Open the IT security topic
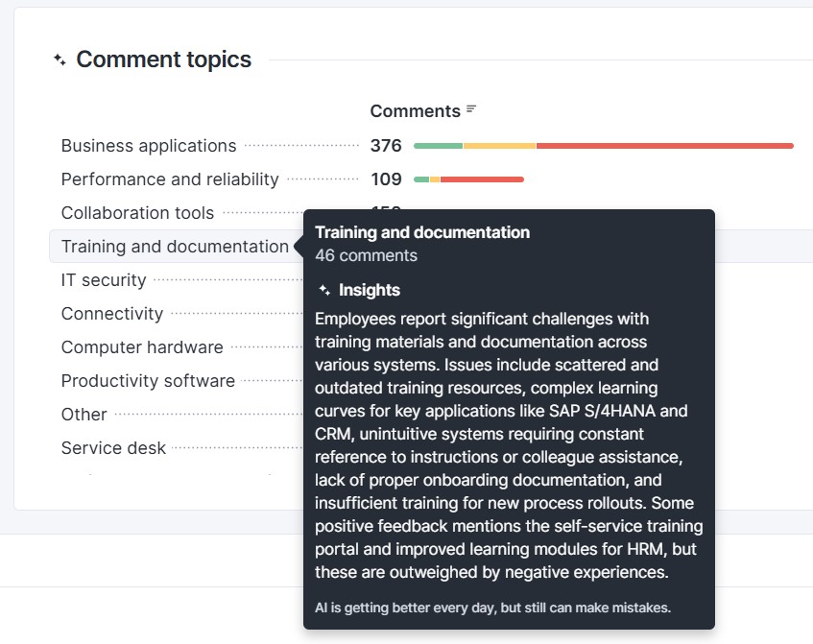Image resolution: width=813 pixels, height=644 pixels. [x=104, y=280]
